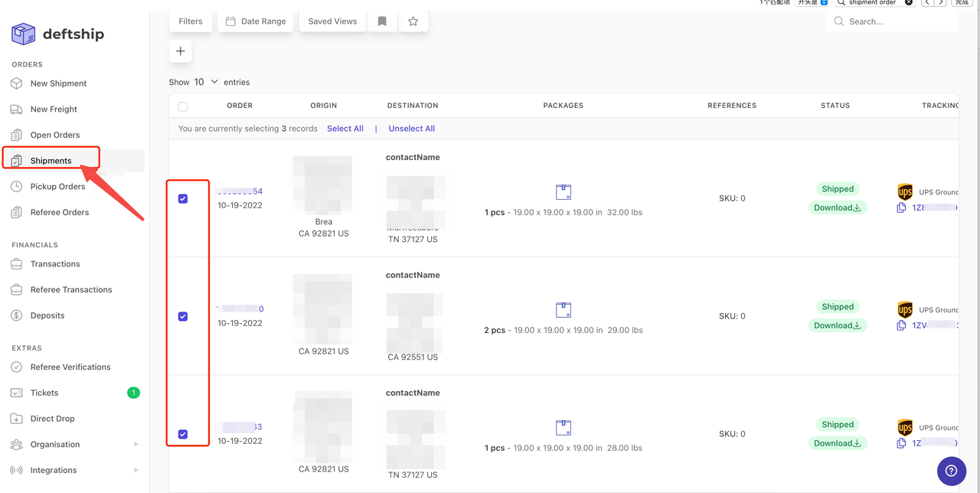Click Shipped status in the 28.00 lbs row
980x493 pixels.
click(838, 425)
